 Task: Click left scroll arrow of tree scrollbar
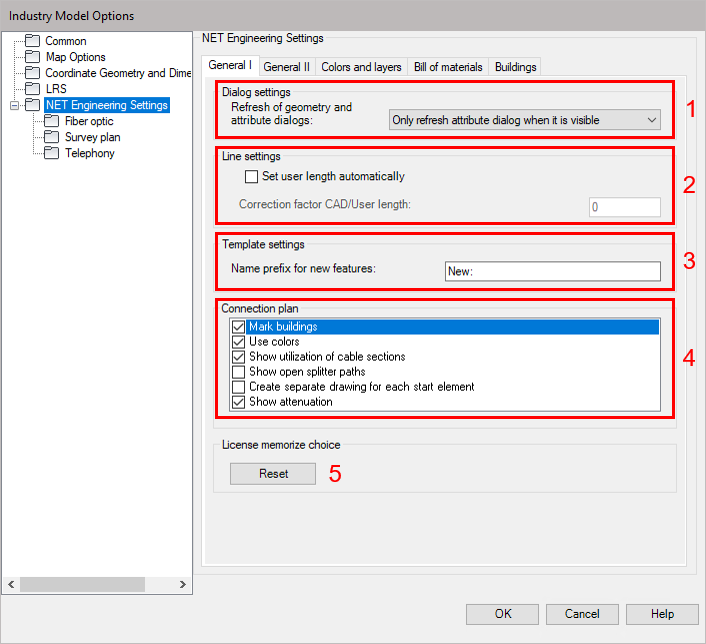(11, 585)
